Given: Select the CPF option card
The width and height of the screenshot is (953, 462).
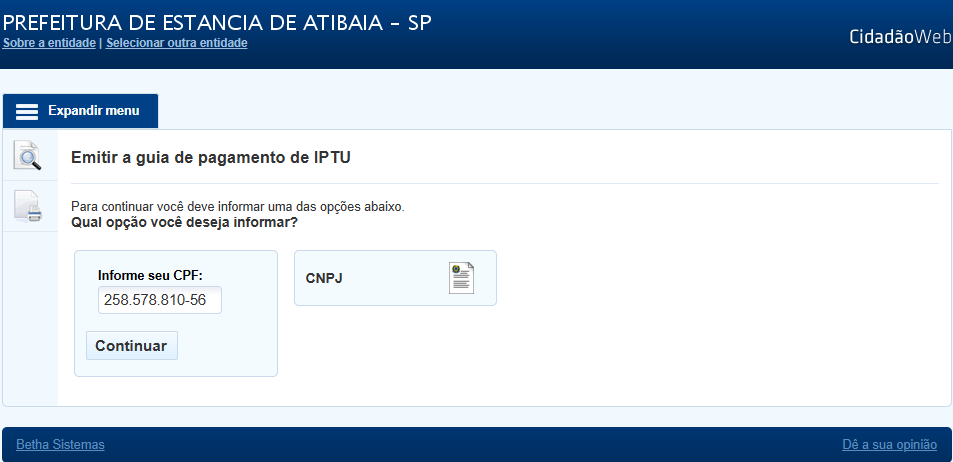Looking at the screenshot, I should 176,313.
